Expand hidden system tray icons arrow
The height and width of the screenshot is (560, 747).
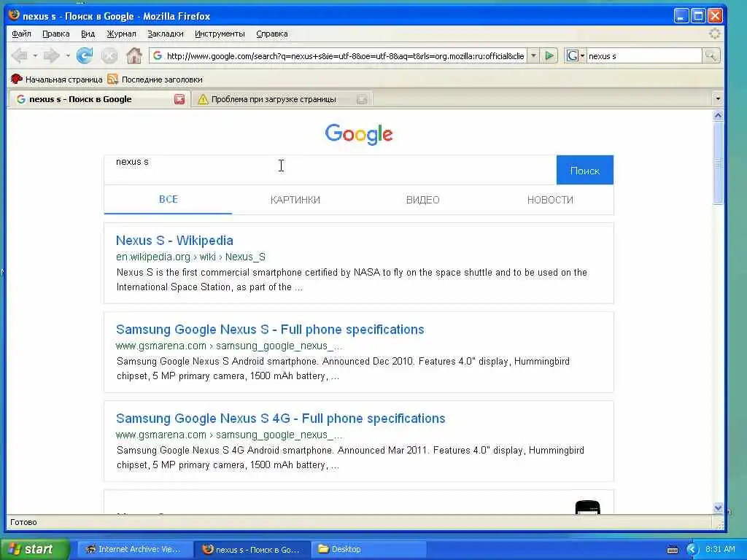pyautogui.click(x=692, y=550)
